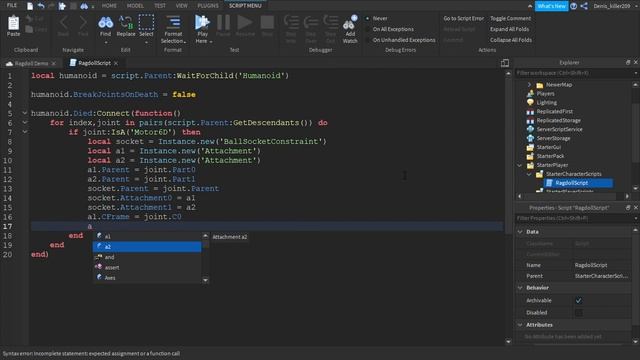Toggle the Disabled checkbox
The width and height of the screenshot is (640, 360).
tap(579, 313)
